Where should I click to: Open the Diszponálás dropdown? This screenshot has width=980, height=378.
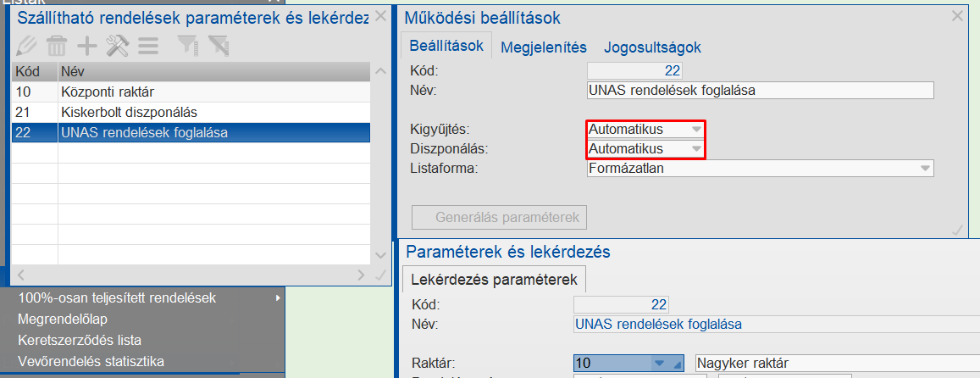[x=695, y=149]
